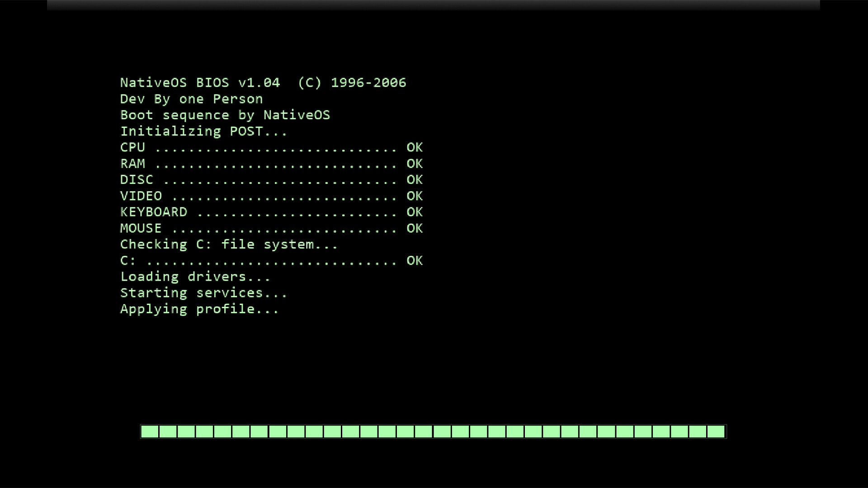Click the Dev By one Person credit line
Viewport: 868px width, 488px height.
coord(191,99)
